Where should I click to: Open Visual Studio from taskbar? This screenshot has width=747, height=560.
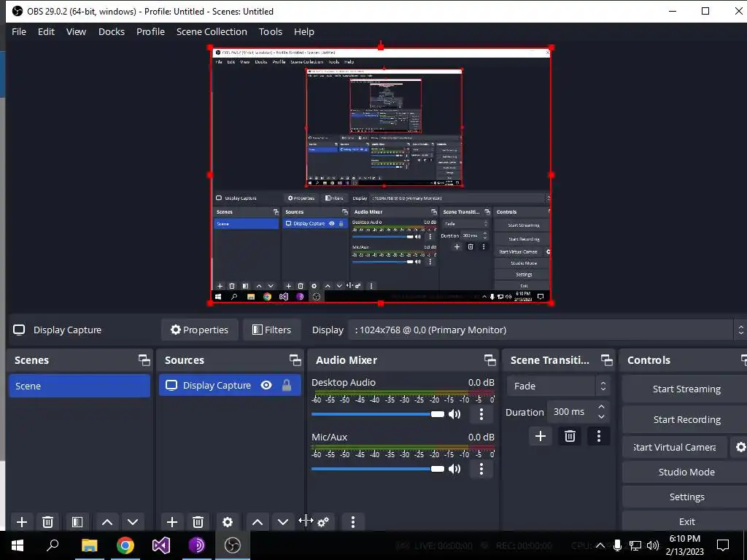[161, 545]
